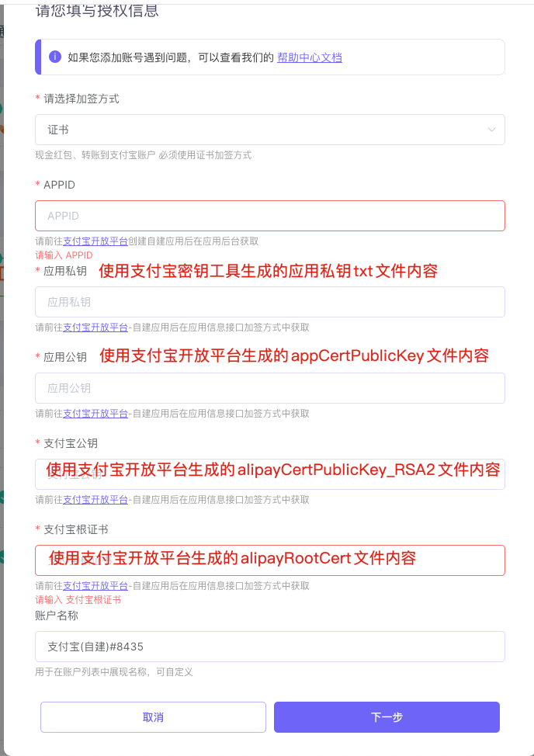Open the 支付宝开放平台 link below the 支付宝根证书 field

95,586
